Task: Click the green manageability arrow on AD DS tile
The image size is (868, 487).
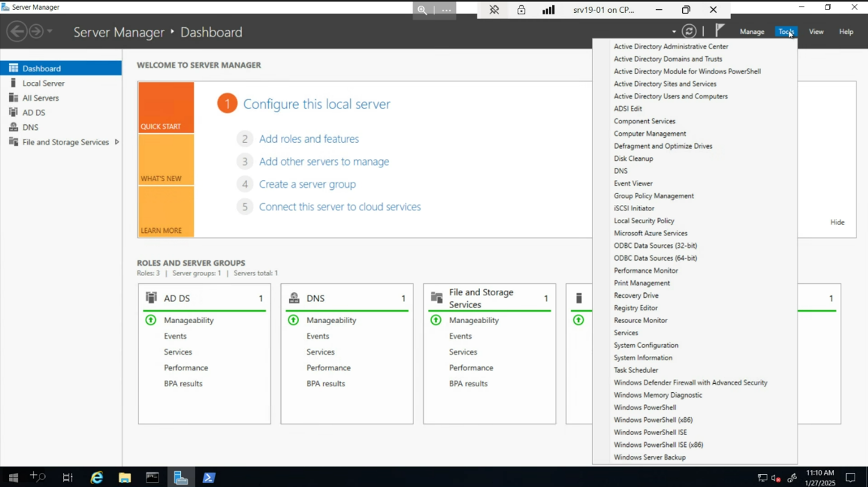Action: click(151, 320)
